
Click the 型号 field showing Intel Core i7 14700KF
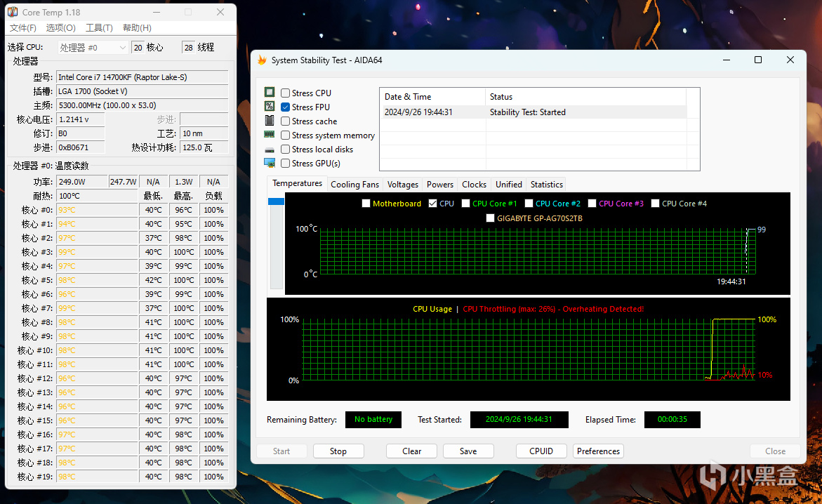point(142,77)
